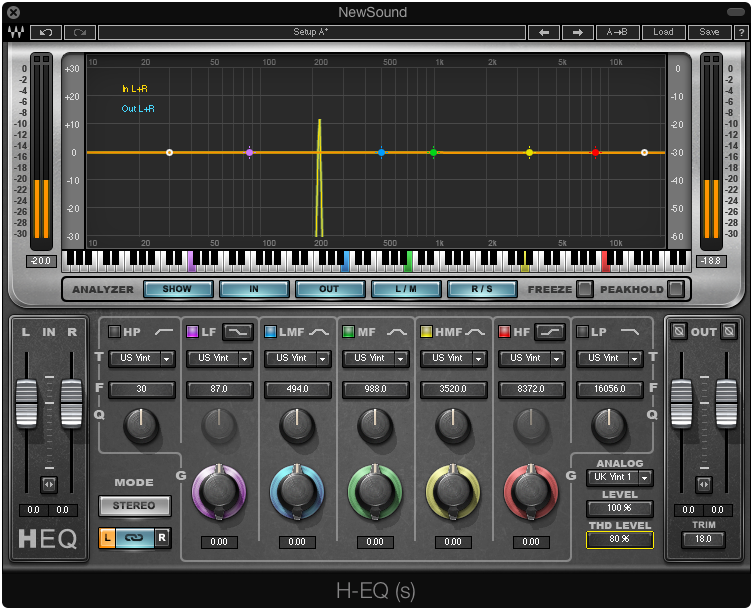This screenshot has height=610, width=753.
Task: Toggle the output fader link icon
Action: (704, 484)
